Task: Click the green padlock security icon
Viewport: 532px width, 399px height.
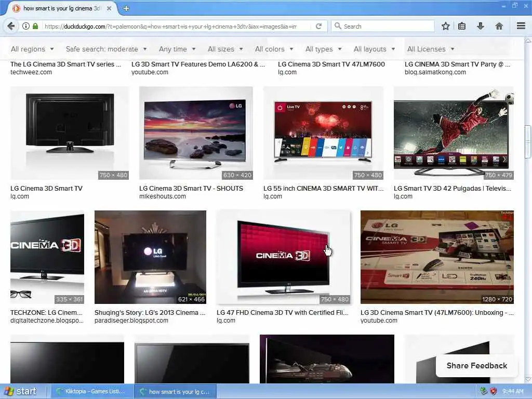Action: pyautogui.click(x=35, y=26)
